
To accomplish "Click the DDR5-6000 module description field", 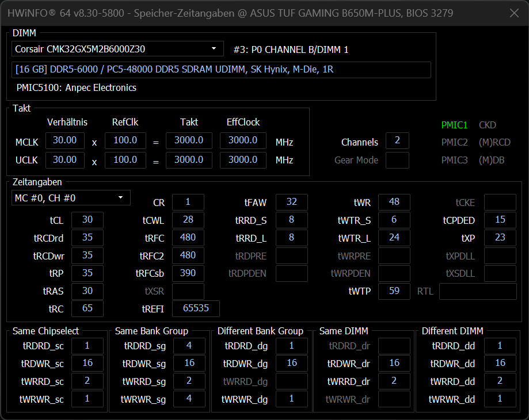I will 221,70.
